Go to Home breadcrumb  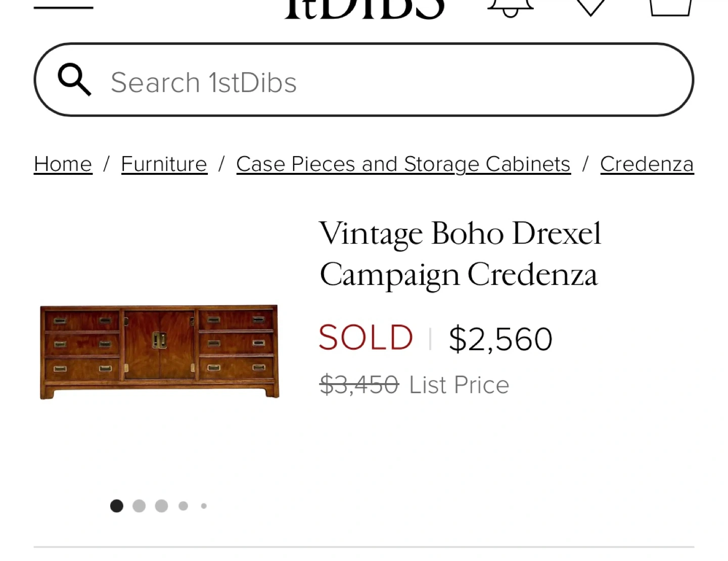pos(63,164)
